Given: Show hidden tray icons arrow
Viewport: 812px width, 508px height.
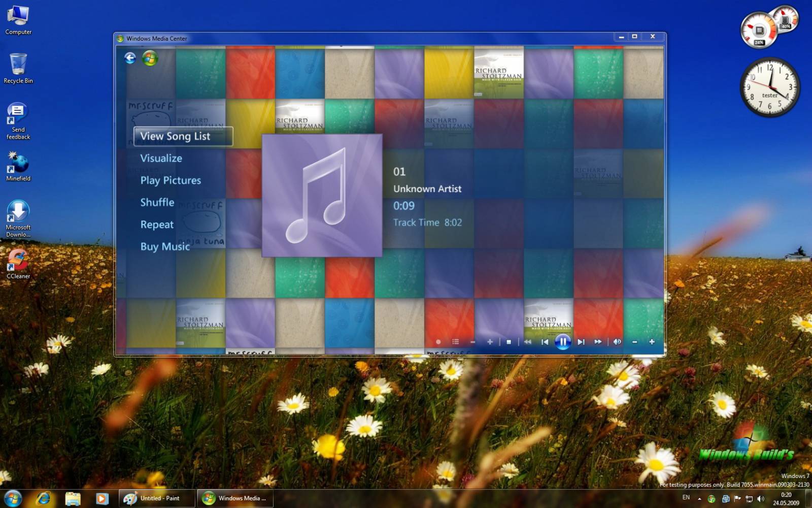Looking at the screenshot, I should (699, 499).
